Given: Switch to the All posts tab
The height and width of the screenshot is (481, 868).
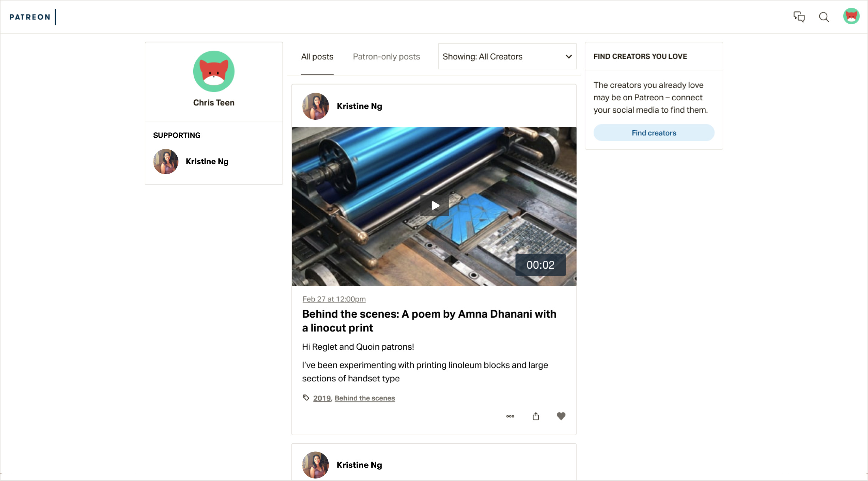Looking at the screenshot, I should [317, 57].
